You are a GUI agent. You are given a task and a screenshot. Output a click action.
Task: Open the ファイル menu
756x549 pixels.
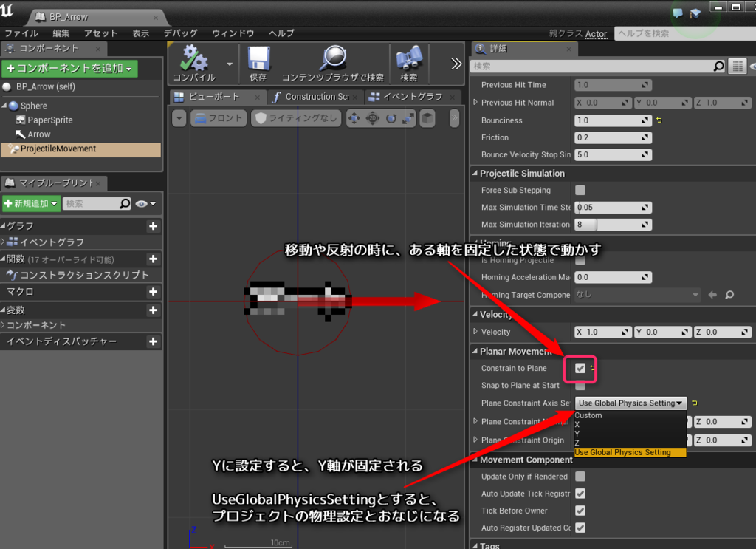tap(21, 33)
